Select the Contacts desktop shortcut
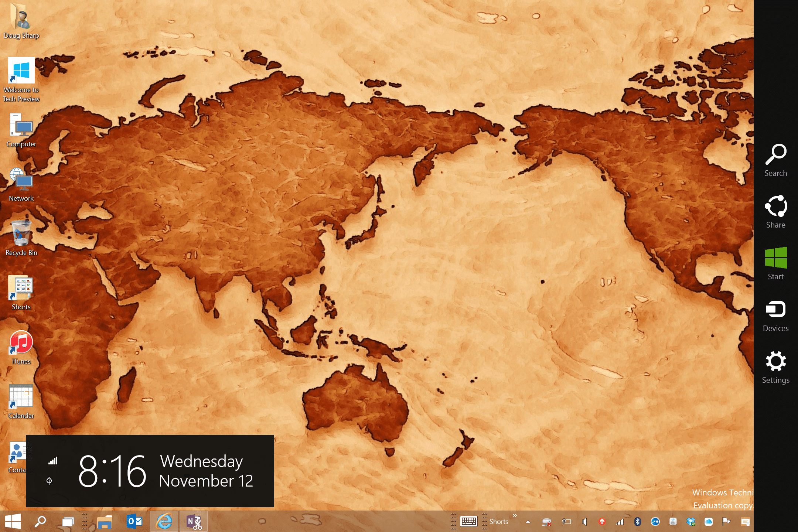 17,457
